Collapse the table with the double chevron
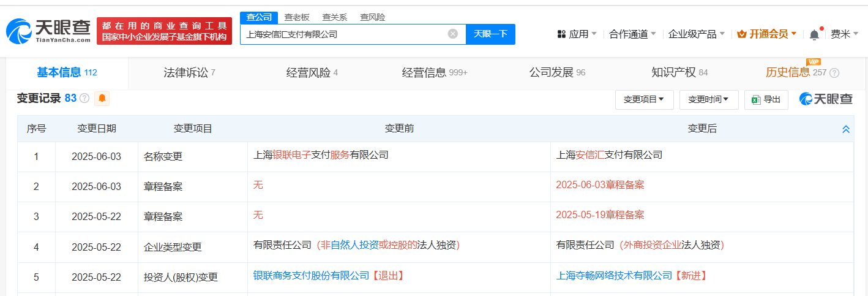Screen dimensions: 868x296 coord(846,129)
